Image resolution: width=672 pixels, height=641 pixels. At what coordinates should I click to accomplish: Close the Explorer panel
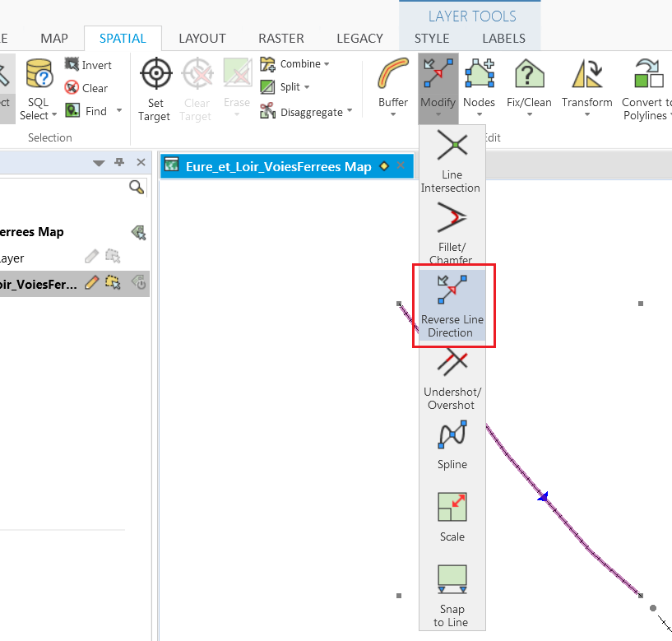click(141, 162)
